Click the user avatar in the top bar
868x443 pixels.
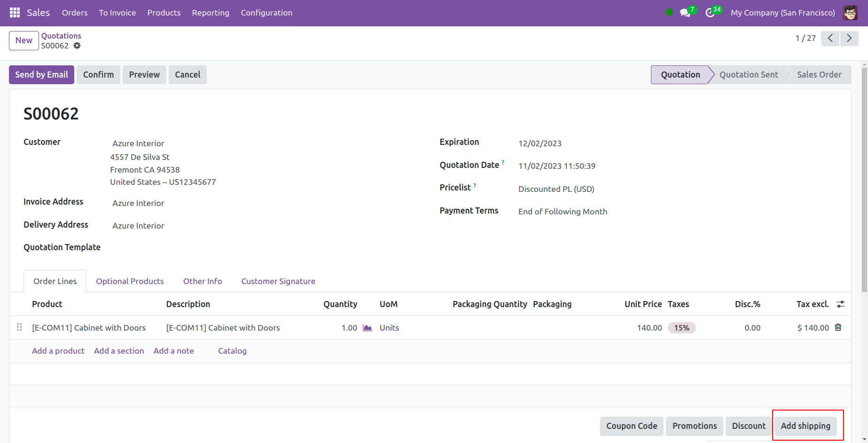point(850,13)
